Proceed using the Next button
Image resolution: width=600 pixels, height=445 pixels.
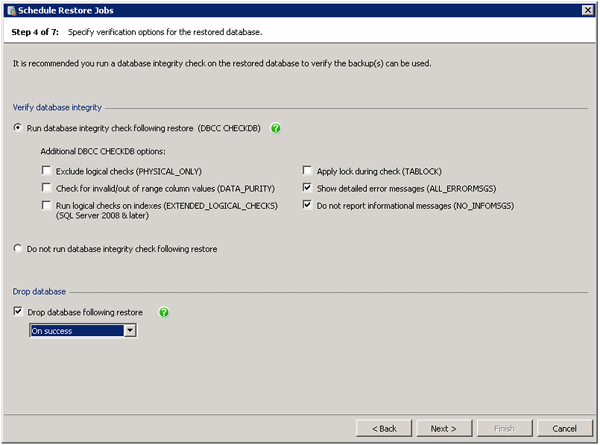click(x=443, y=428)
